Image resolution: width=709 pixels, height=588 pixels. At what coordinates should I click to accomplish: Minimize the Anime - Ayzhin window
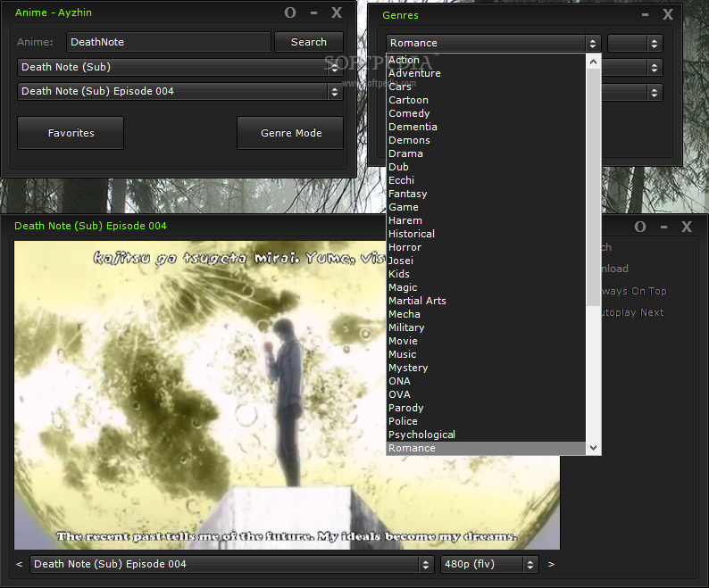tap(313, 12)
